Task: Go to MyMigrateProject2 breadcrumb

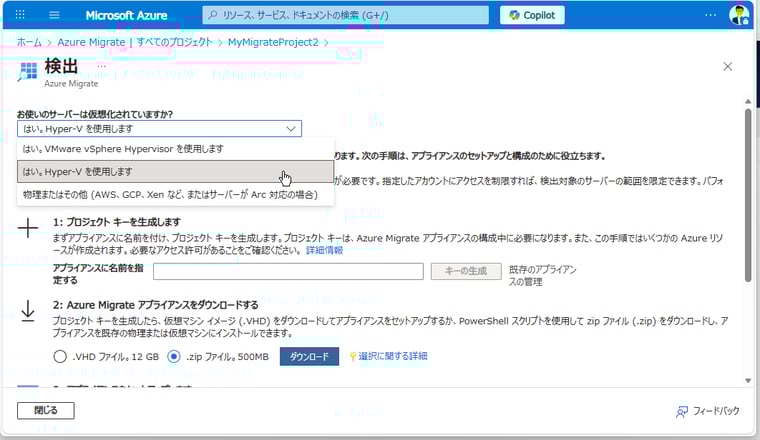Action: pos(273,42)
